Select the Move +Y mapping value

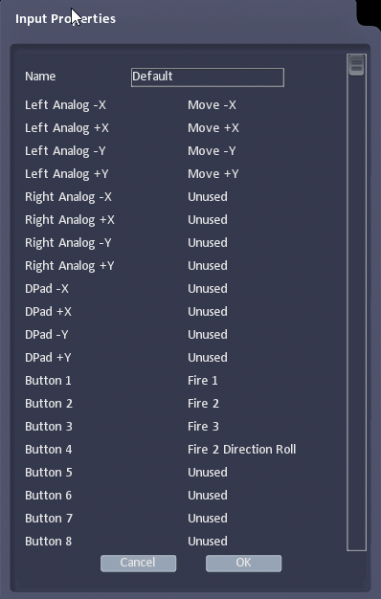(213, 174)
